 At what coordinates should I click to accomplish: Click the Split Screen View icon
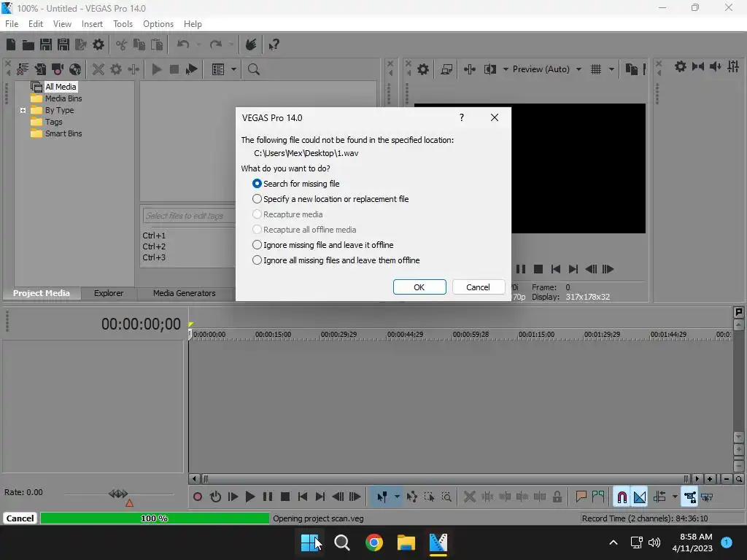pos(489,69)
